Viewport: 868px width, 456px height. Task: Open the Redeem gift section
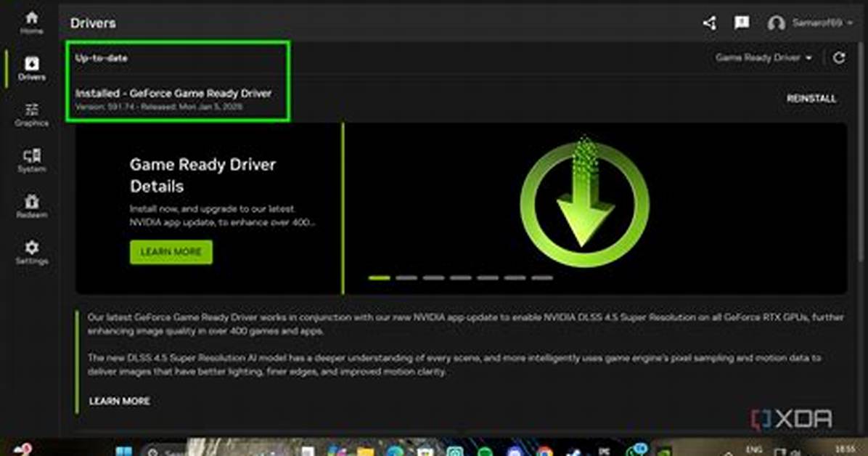pyautogui.click(x=31, y=207)
